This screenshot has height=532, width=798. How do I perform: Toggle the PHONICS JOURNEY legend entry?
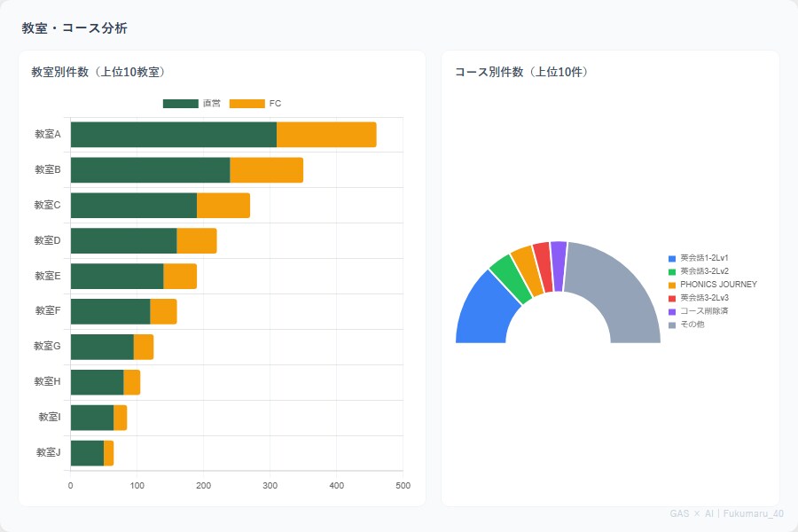(713, 285)
